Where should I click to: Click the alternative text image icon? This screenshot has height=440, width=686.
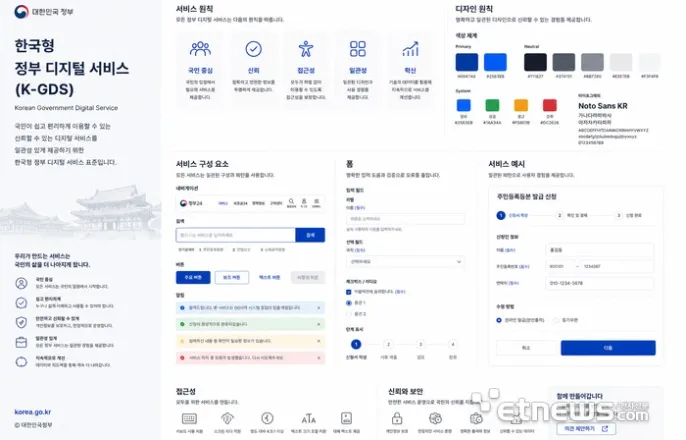click(x=346, y=419)
